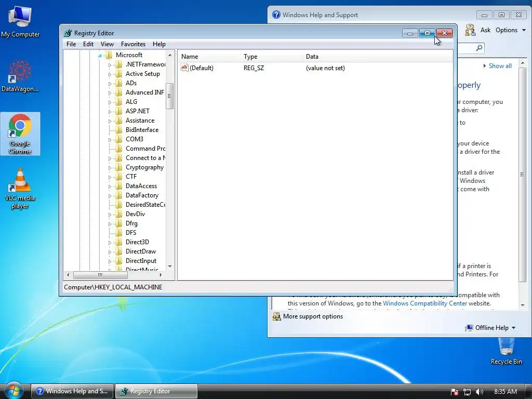Click the Help window vertical scrollbar thumb
The width and height of the screenshot is (532, 399).
pyautogui.click(x=523, y=174)
